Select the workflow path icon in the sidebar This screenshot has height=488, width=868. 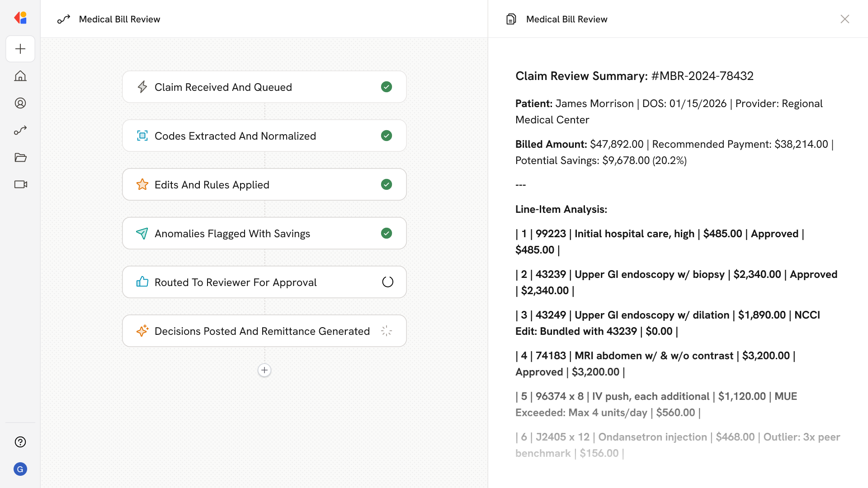(20, 130)
